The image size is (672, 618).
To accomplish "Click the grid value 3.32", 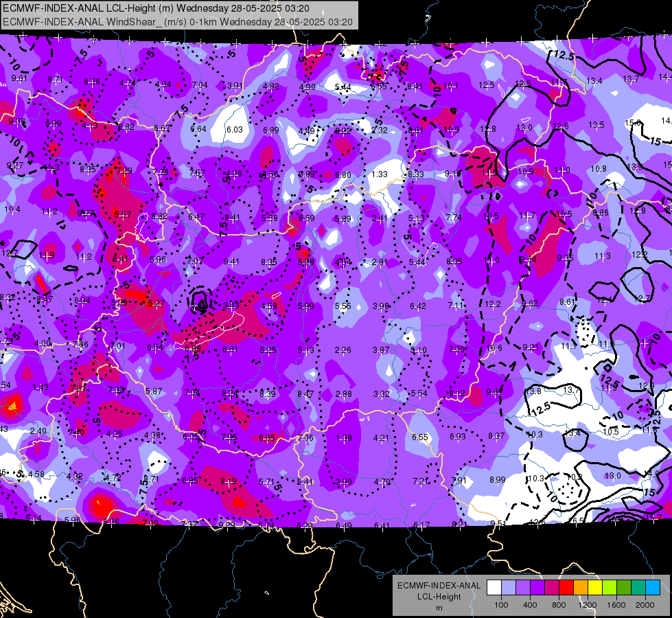I will coord(382,393).
